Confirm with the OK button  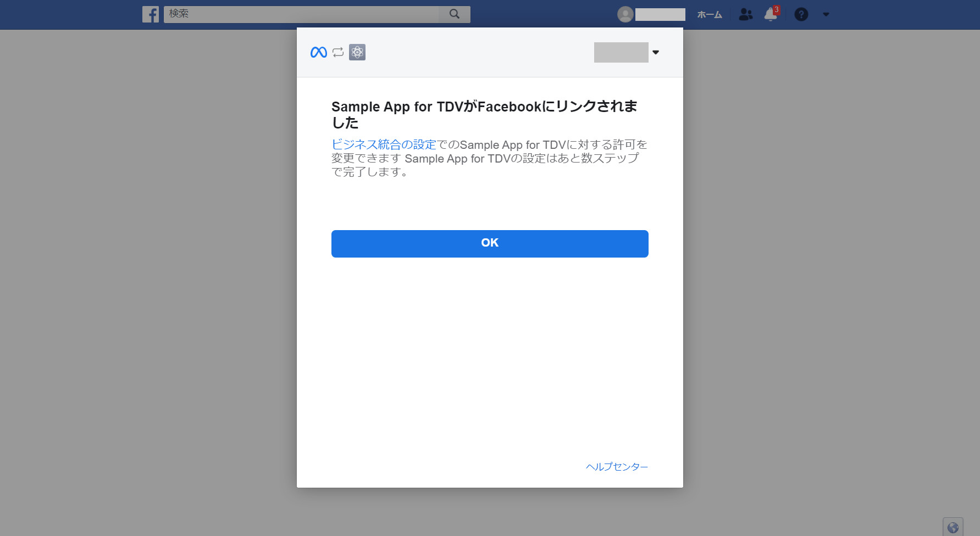[490, 244]
